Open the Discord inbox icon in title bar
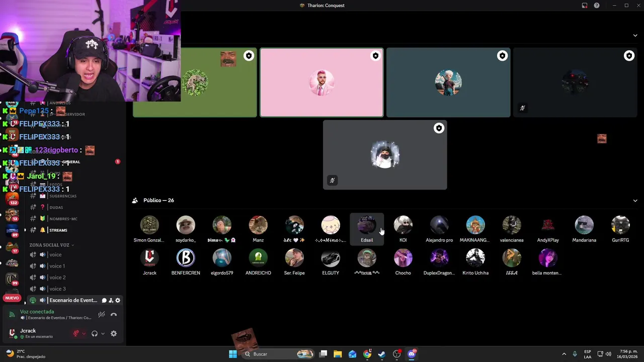This screenshot has width=644, height=362. click(x=585, y=6)
